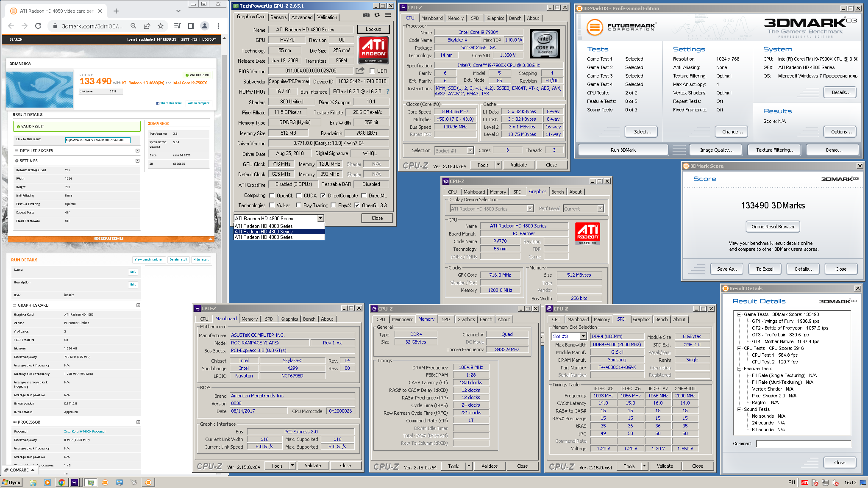Open Action Center flag tray icon
This screenshot has width=868, height=488.
(815, 482)
